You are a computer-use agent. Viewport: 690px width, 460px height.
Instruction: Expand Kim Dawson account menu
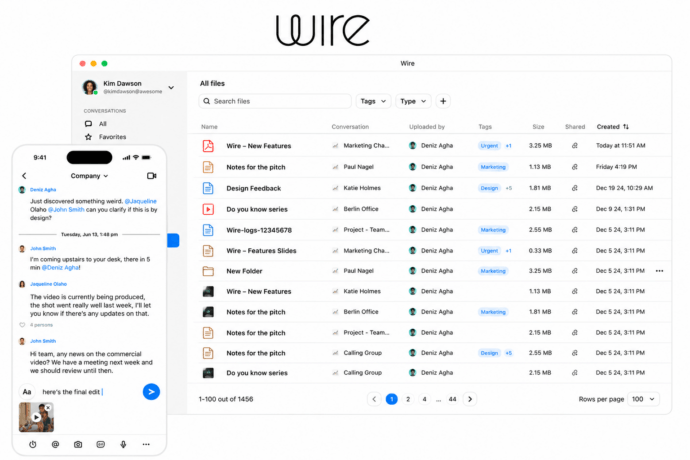click(171, 88)
